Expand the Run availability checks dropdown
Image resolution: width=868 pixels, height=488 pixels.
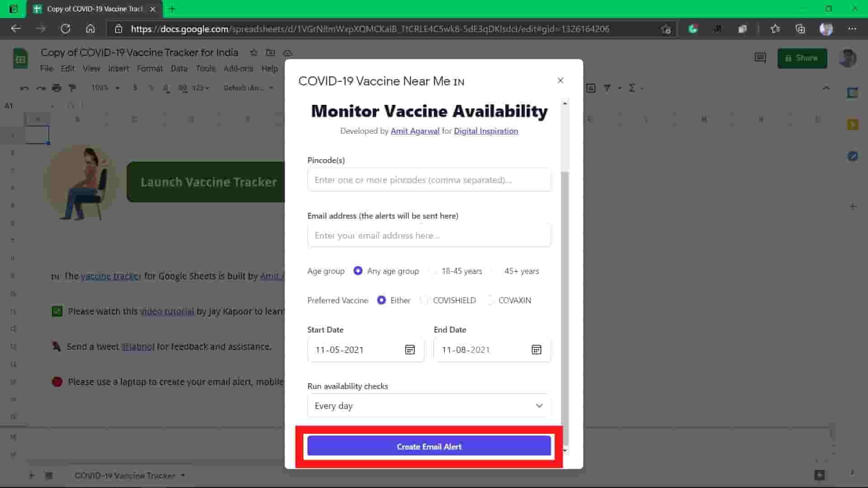pyautogui.click(x=429, y=406)
